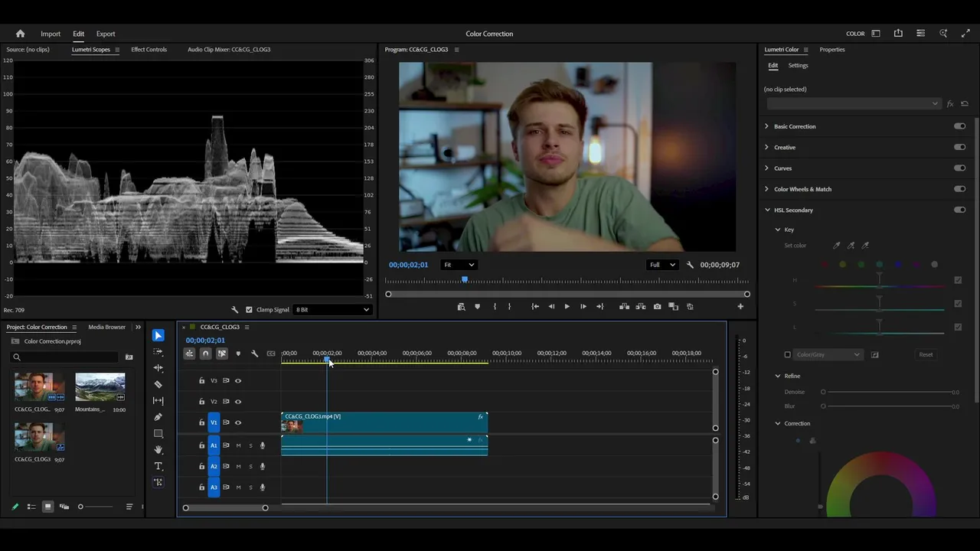Screen dimensions: 980x551
Task: Select the Razor tool in the toolbar
Action: (x=158, y=384)
